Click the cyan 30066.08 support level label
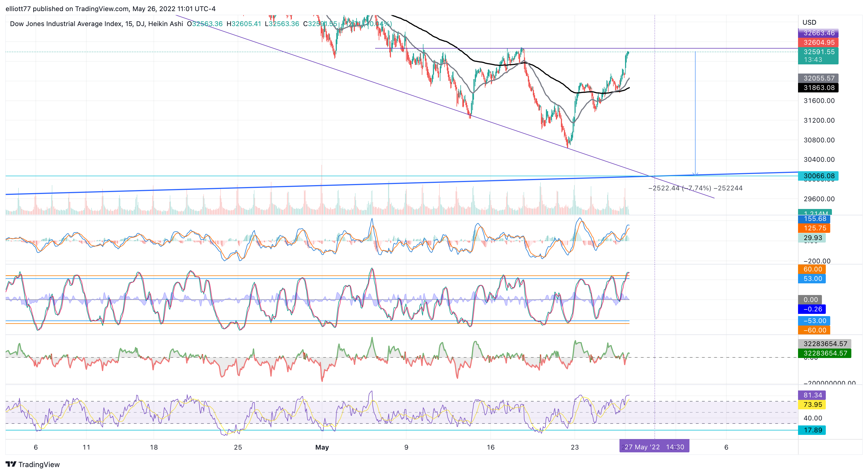Image resolution: width=868 pixels, height=474 pixels. 818,176
